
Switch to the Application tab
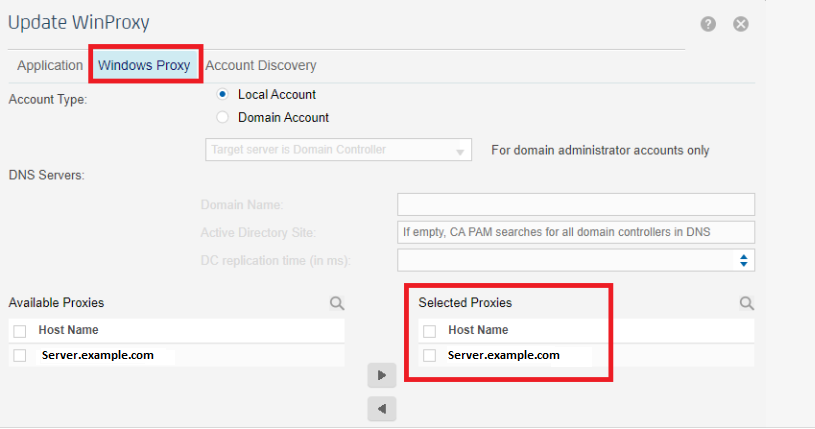[50, 65]
